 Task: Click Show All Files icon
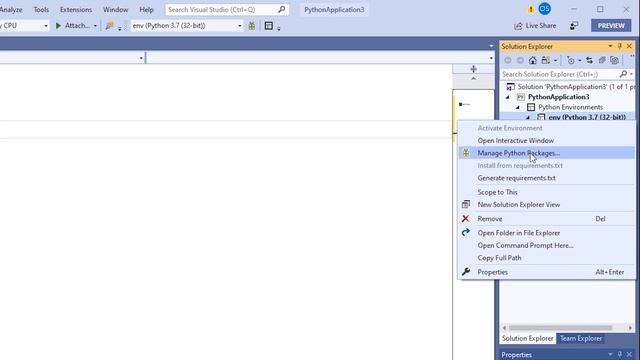click(614, 60)
